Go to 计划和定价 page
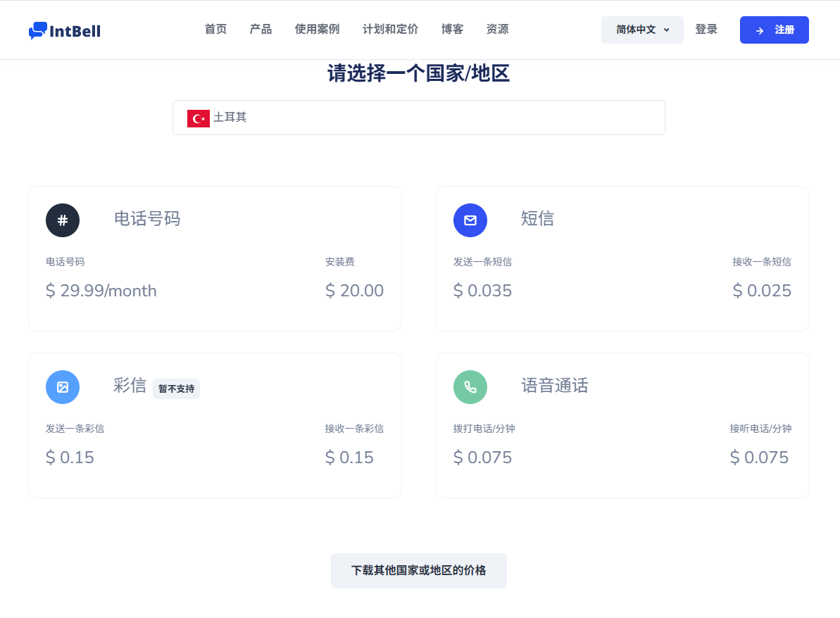The image size is (840, 618). 391,30
